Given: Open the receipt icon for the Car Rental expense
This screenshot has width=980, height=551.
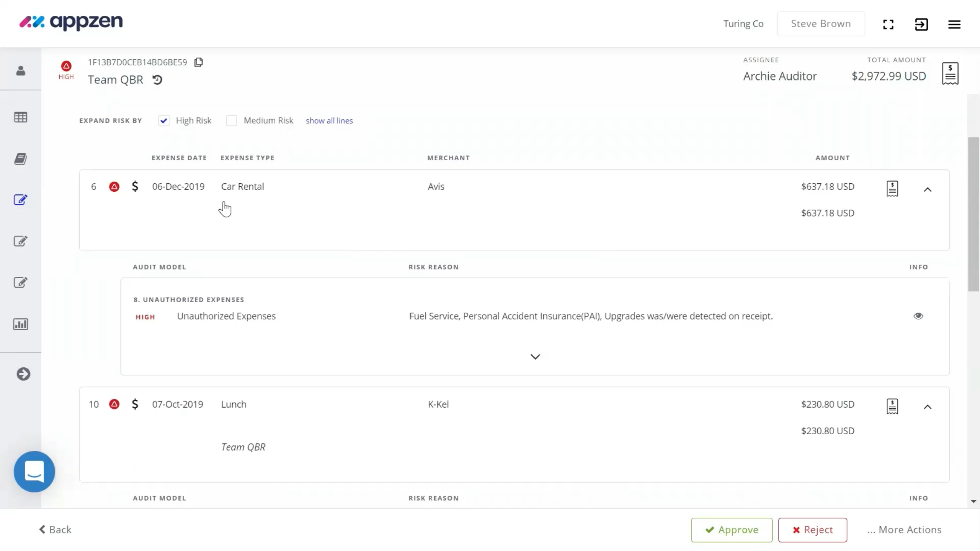Looking at the screenshot, I should point(892,188).
